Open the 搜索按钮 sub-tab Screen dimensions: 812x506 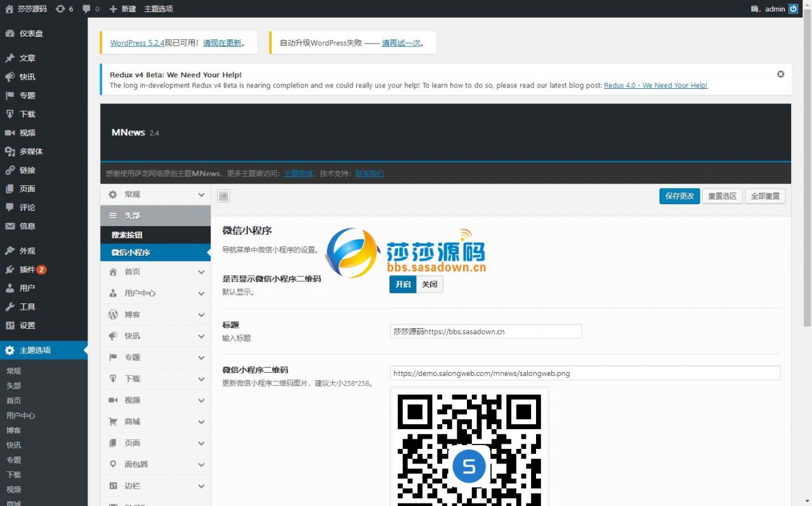155,235
